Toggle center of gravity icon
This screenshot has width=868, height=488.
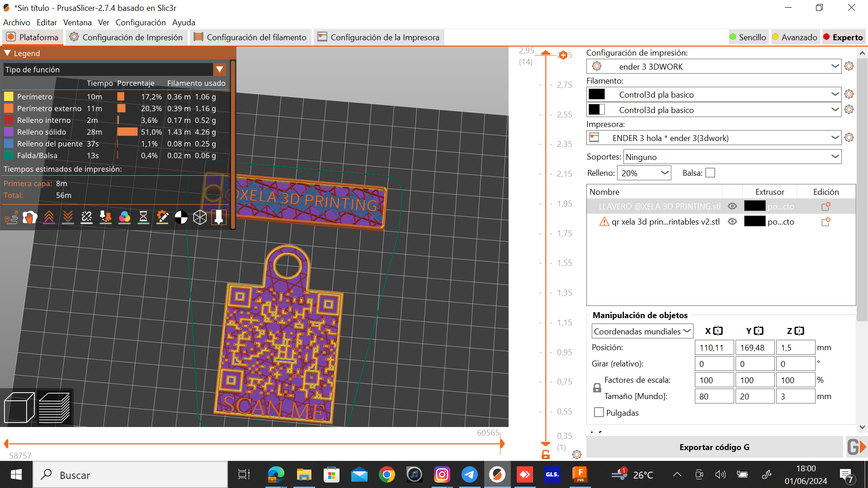click(181, 217)
